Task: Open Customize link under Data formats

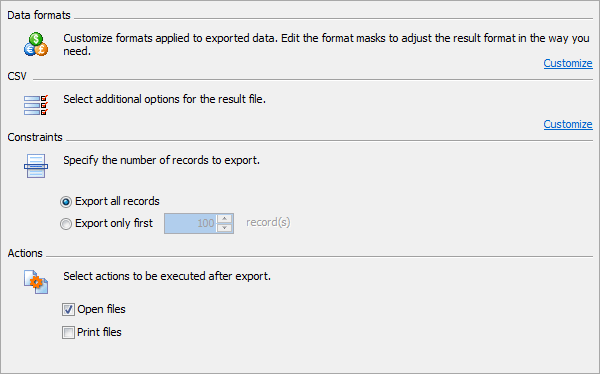Action: click(x=568, y=63)
